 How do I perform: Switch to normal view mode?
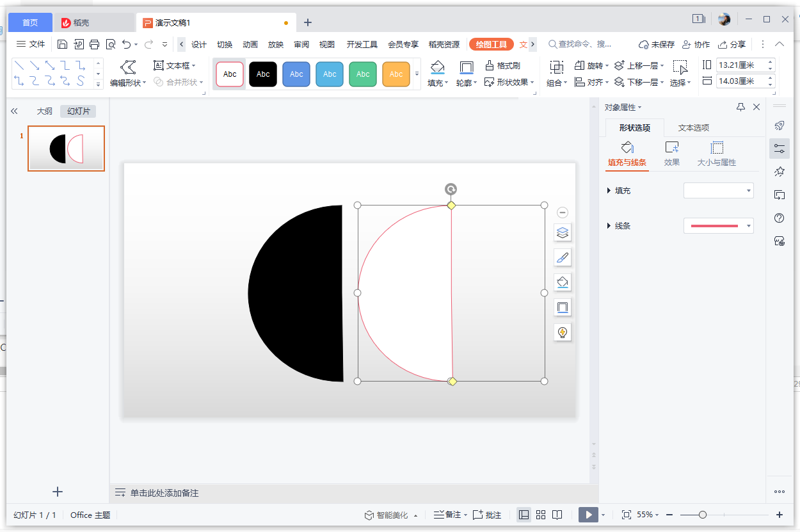pos(524,515)
